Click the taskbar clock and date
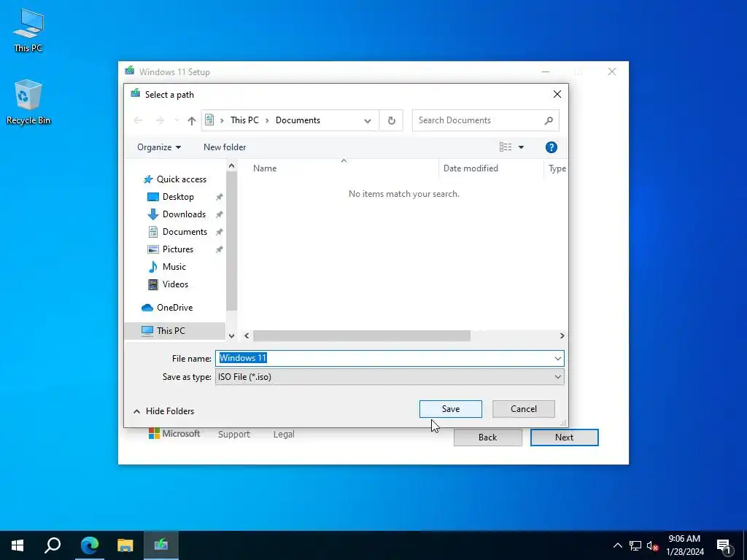The width and height of the screenshot is (747, 560). tap(685, 545)
